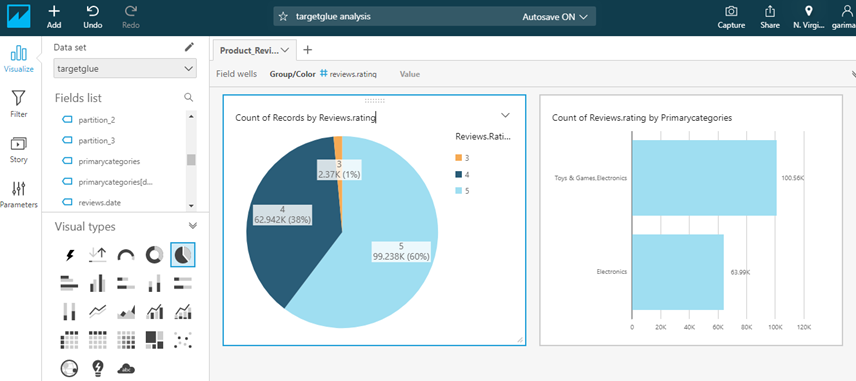
Task: Click the reviews.rating Group/Color field well
Action: [348, 74]
